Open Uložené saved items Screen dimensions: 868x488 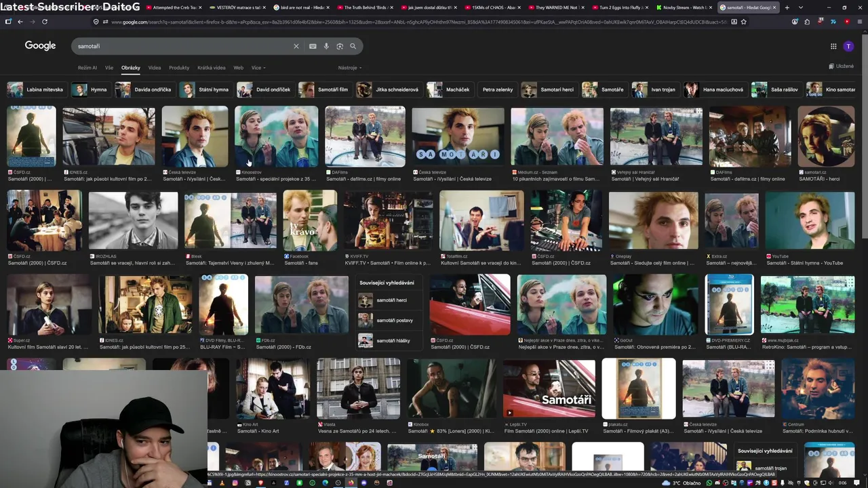tap(841, 66)
